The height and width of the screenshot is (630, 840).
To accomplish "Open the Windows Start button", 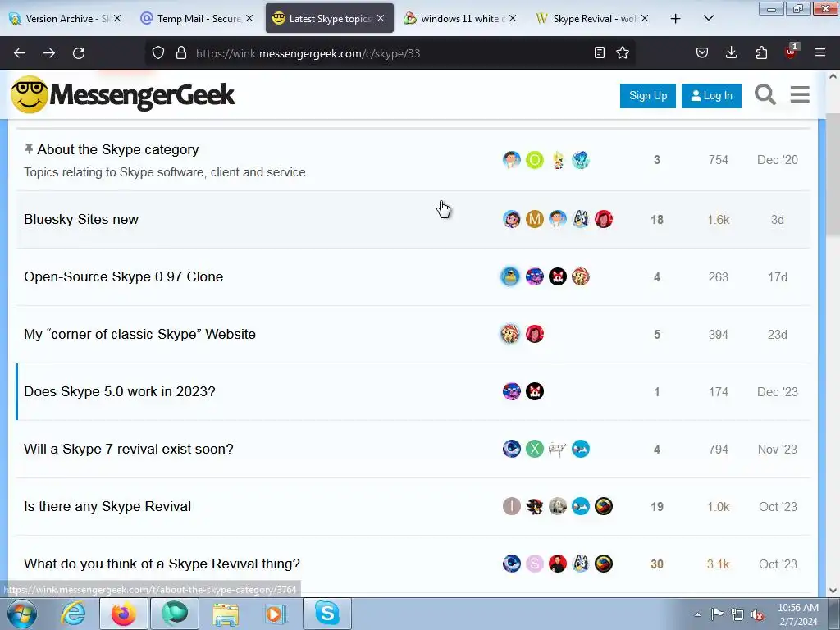I will click(22, 614).
